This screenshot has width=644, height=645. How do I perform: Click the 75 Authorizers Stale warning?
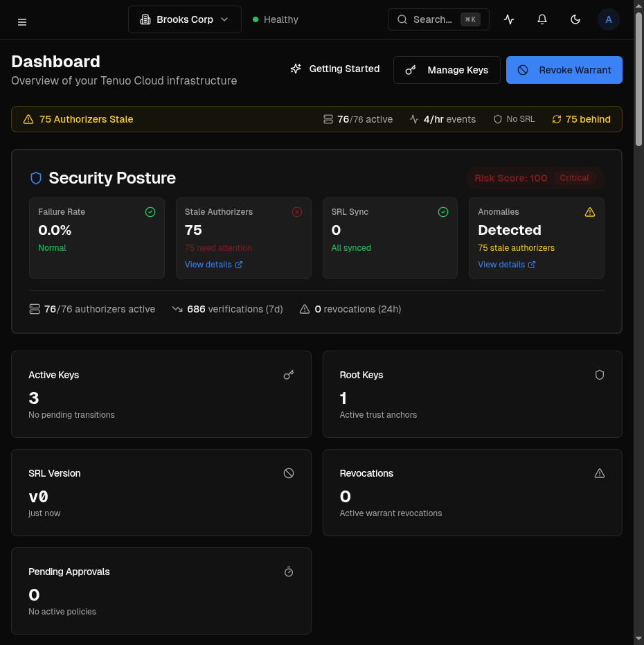pyautogui.click(x=86, y=119)
